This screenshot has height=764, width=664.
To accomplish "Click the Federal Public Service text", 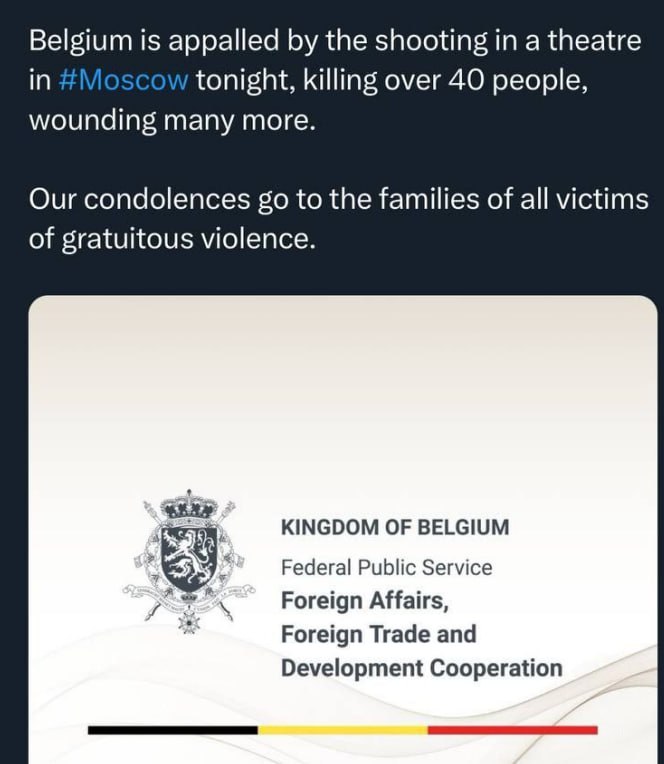I will pos(386,567).
